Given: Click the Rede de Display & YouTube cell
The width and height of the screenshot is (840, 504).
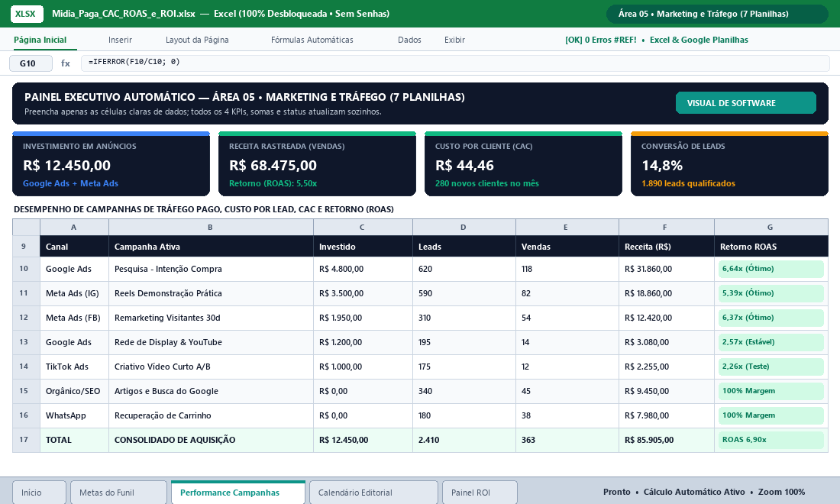Looking at the screenshot, I should pos(211,342).
